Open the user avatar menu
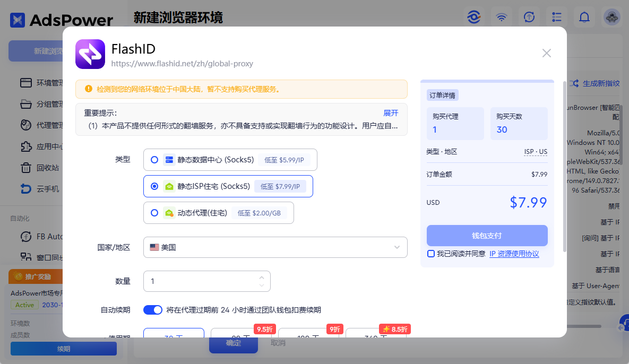The height and width of the screenshot is (364, 629). pos(612,17)
